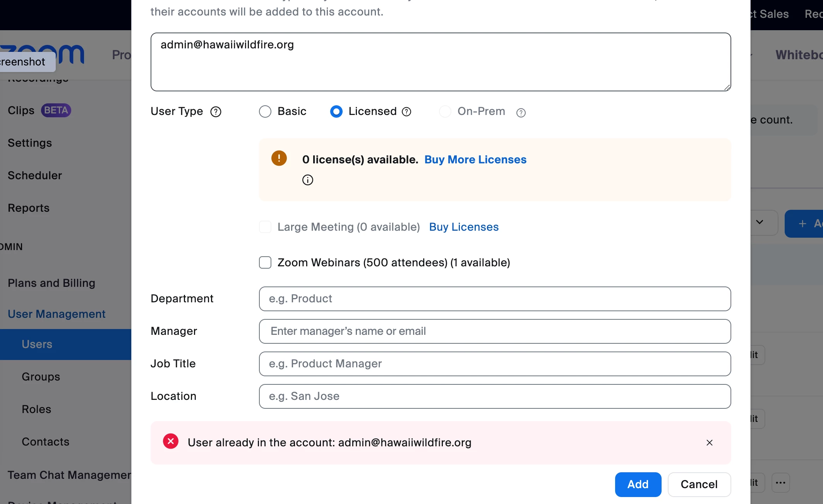Select the Basic user type
The height and width of the screenshot is (504, 823).
pos(265,111)
